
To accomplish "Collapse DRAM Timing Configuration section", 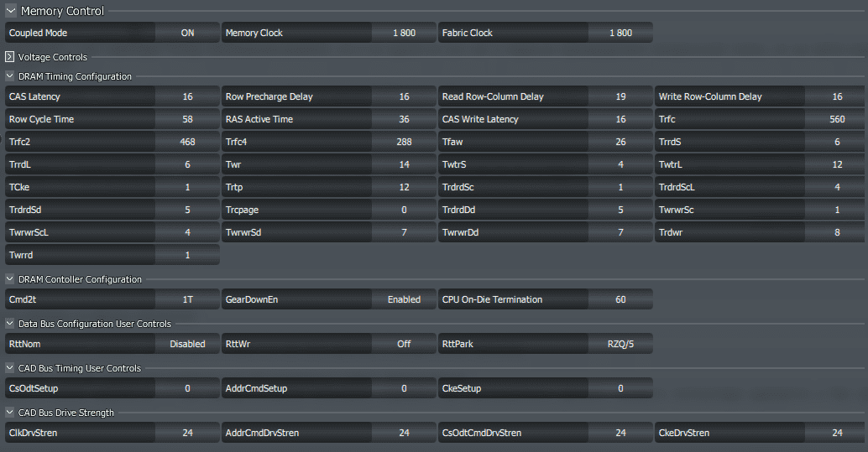I will point(10,76).
